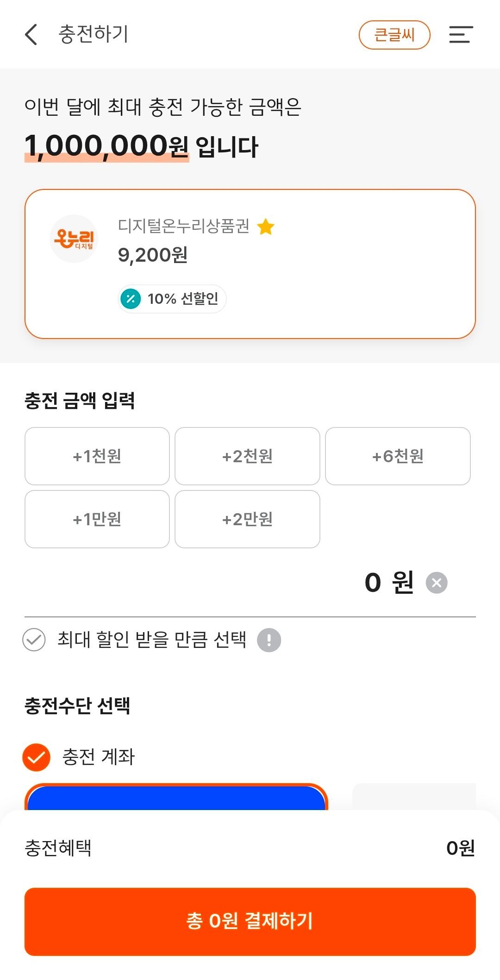Tap the 10% discount percent icon

point(131,299)
